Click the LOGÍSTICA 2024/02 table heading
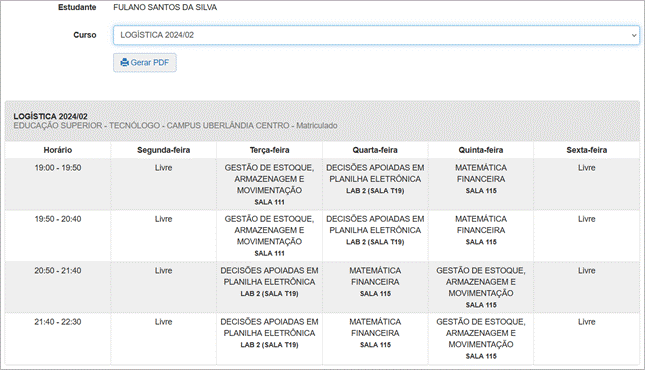This screenshot has width=645, height=370. click(x=50, y=116)
